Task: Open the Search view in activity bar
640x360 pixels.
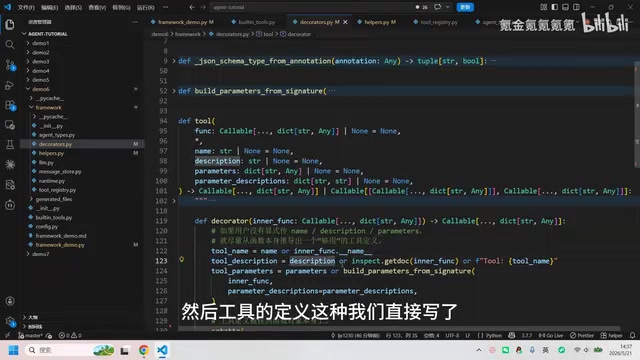Action: (10, 44)
